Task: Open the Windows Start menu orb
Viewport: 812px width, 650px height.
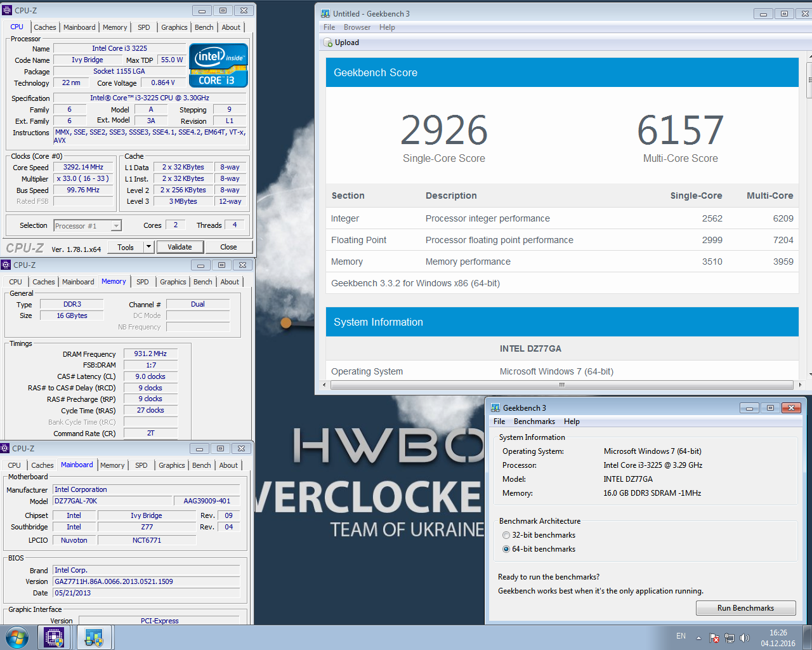Action: [17, 637]
